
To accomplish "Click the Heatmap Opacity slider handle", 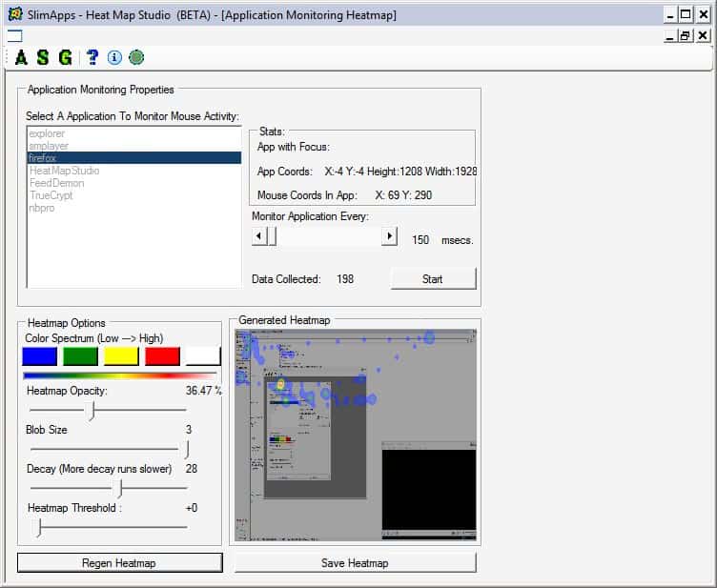I will pos(92,410).
